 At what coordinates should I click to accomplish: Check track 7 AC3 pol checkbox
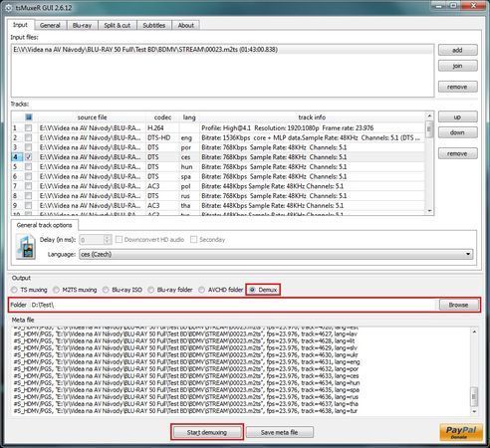[29, 186]
